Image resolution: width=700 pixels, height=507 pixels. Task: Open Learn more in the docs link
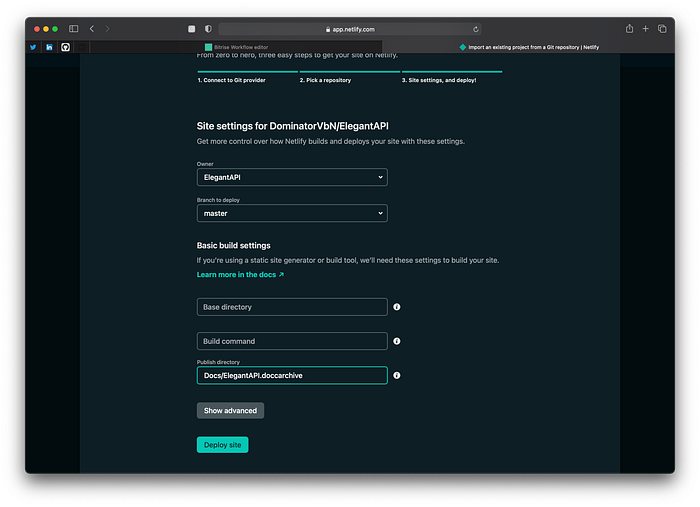(x=240, y=274)
